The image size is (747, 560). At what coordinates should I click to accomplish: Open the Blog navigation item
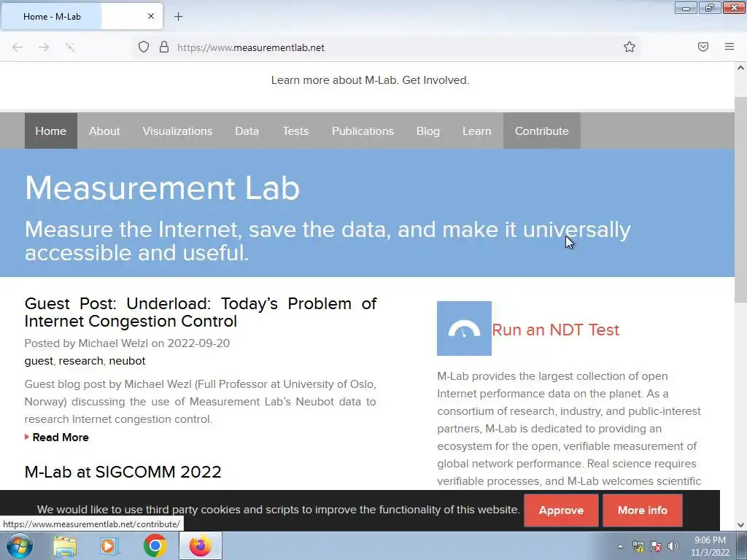point(427,131)
